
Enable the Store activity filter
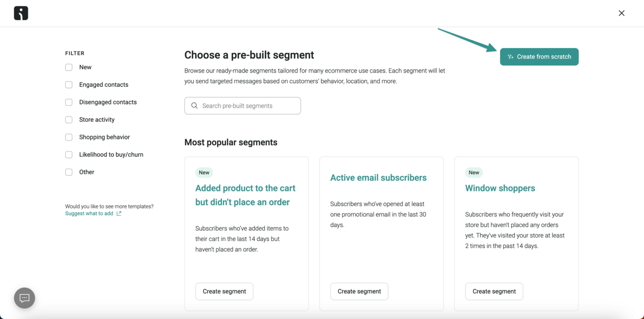tap(68, 120)
